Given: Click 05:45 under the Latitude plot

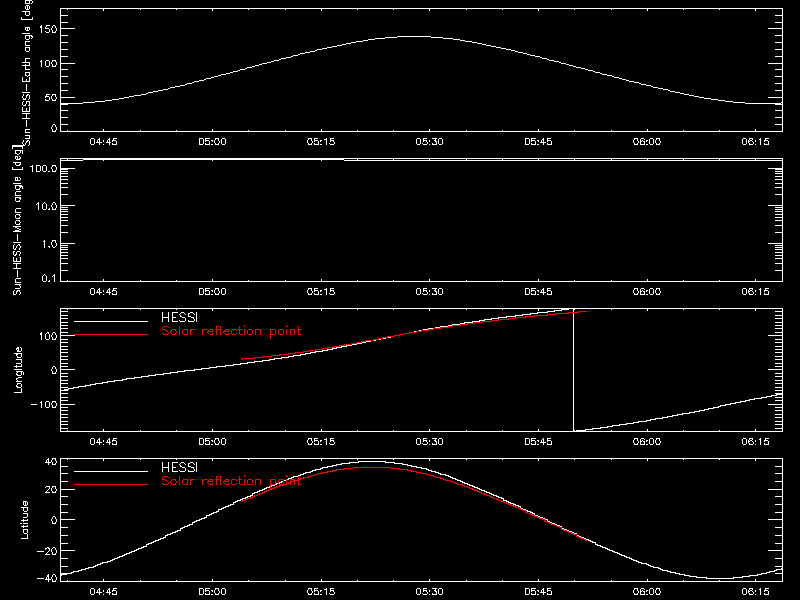Looking at the screenshot, I should [538, 592].
